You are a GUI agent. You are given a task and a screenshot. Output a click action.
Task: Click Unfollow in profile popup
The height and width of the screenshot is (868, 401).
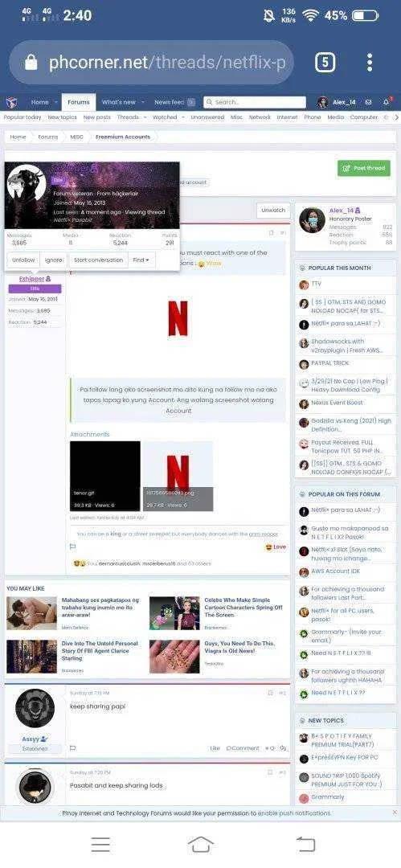(x=23, y=260)
